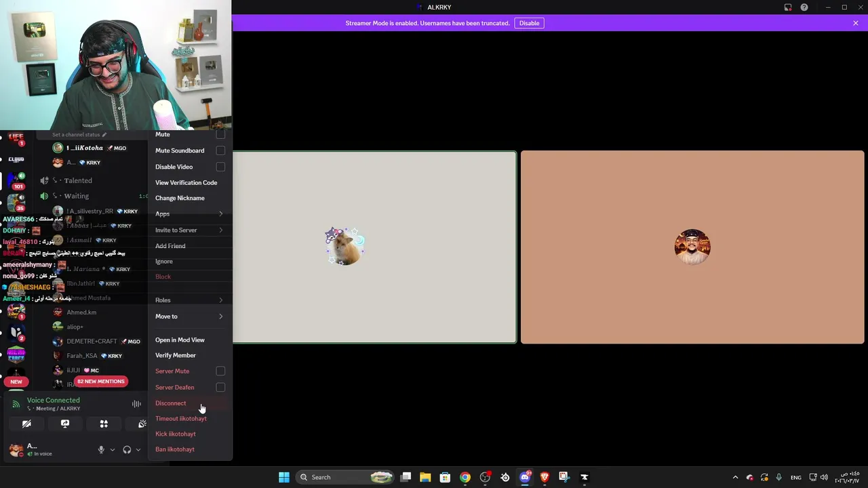Deafen with the headphones icon
Screen dimensions: 868x488
tap(127, 450)
